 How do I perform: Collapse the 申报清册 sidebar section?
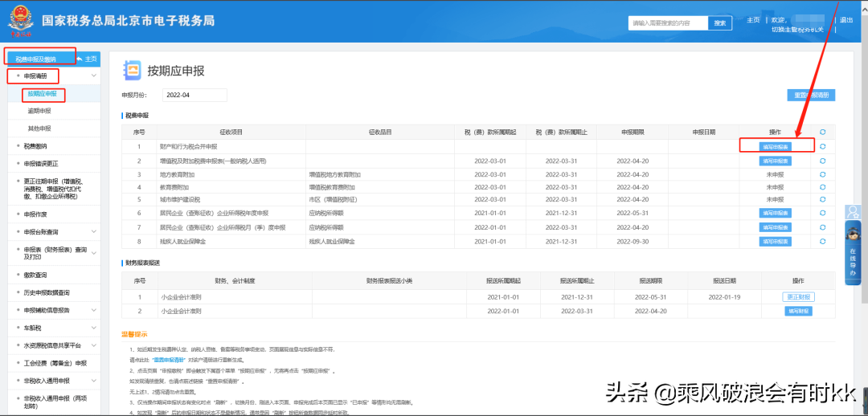tap(94, 76)
